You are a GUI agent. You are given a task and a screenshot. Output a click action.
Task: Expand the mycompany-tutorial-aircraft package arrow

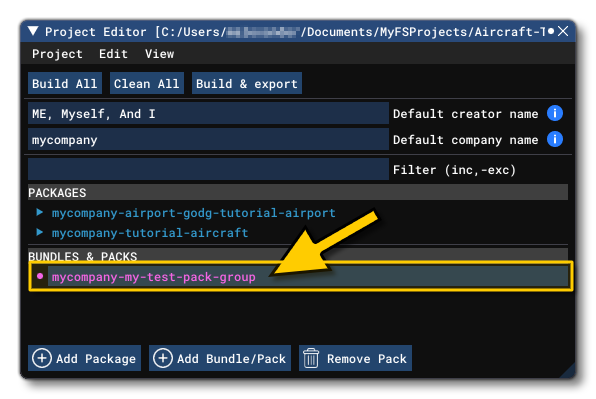pyautogui.click(x=40, y=232)
